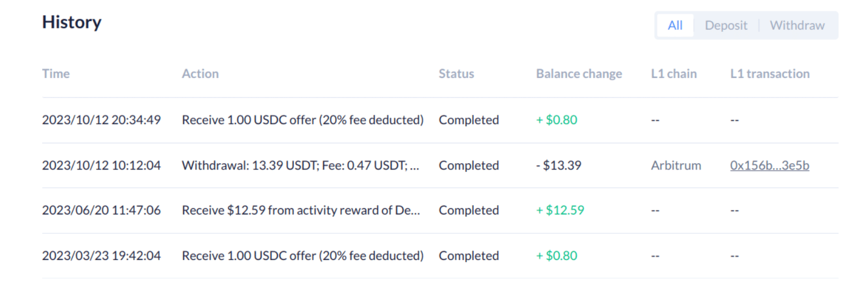Click the 2023/10/12 20:34:49 timestamp
868x285 pixels.
(101, 120)
